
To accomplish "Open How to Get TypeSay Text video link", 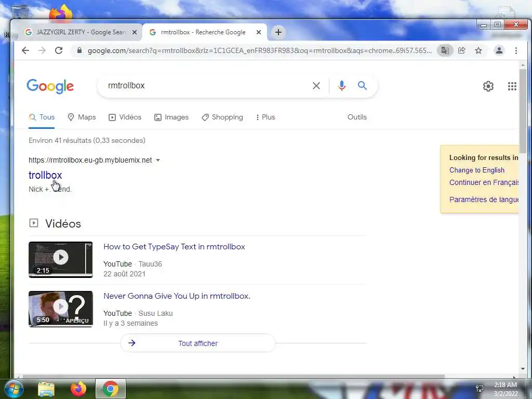I will click(x=174, y=247).
